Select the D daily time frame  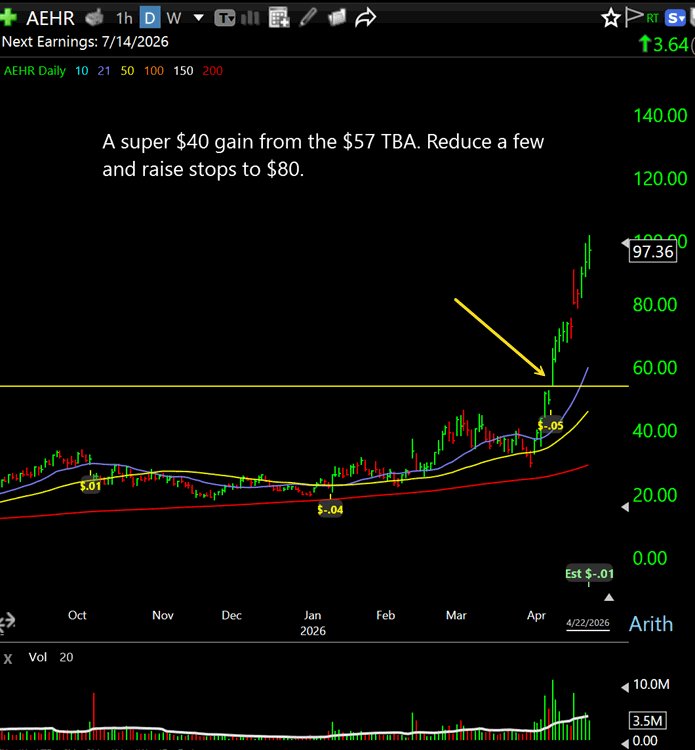[150, 18]
